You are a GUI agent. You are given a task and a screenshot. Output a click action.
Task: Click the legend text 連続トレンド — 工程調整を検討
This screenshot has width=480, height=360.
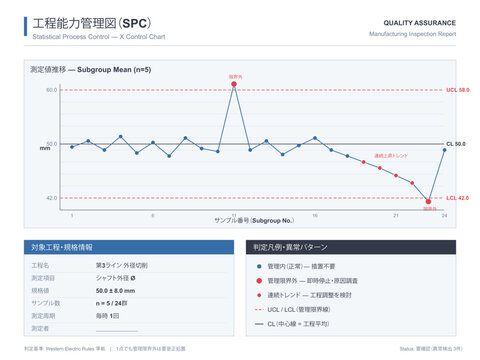click(309, 295)
